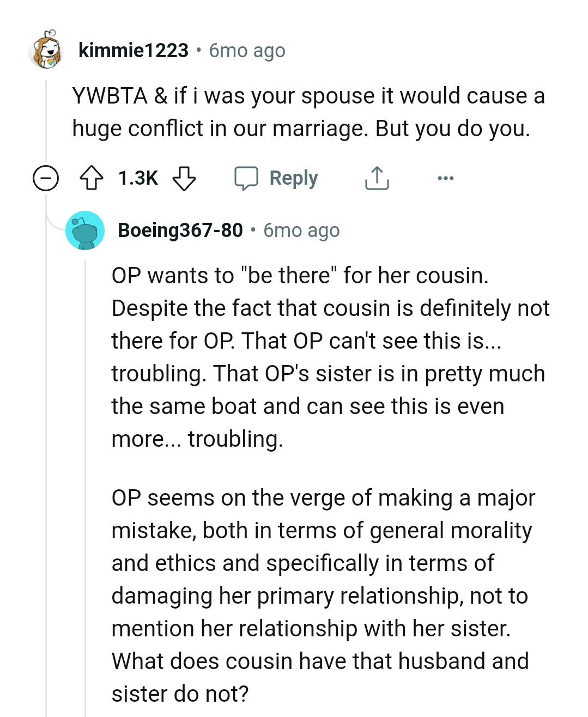Select the 1.3K vote count
Image resolution: width=588 pixels, height=717 pixels.
click(136, 177)
